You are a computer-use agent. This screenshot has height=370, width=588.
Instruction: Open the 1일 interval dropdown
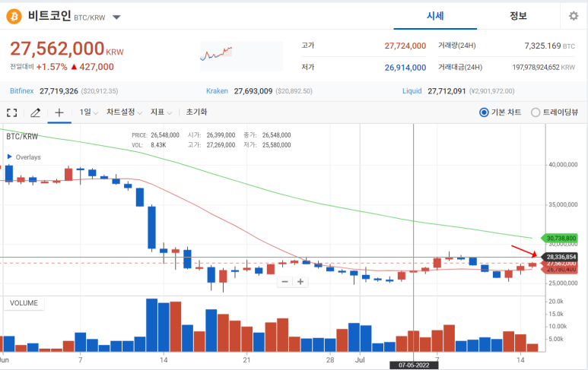tap(88, 112)
